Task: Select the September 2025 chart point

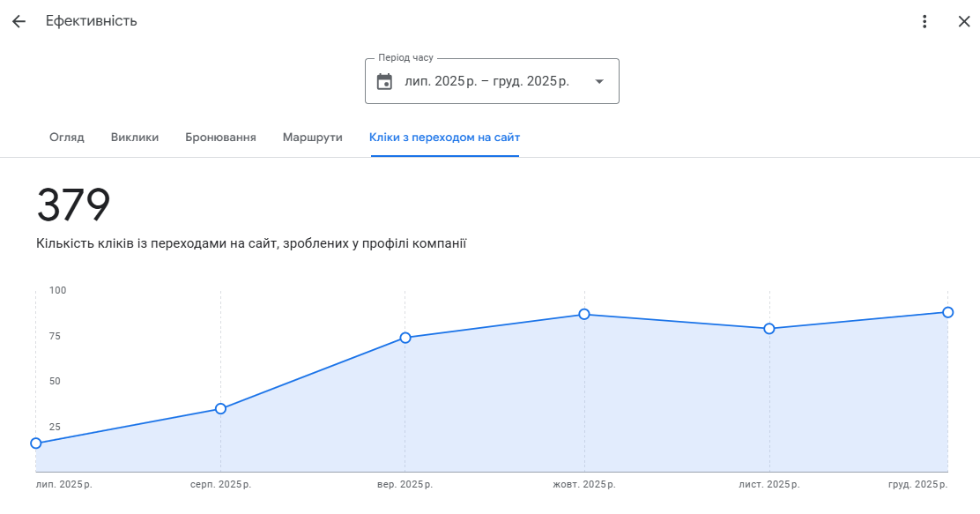Action: pyautogui.click(x=405, y=338)
